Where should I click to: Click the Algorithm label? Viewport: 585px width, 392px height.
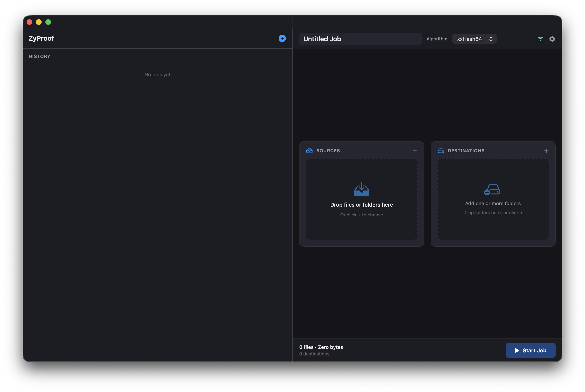pos(437,39)
